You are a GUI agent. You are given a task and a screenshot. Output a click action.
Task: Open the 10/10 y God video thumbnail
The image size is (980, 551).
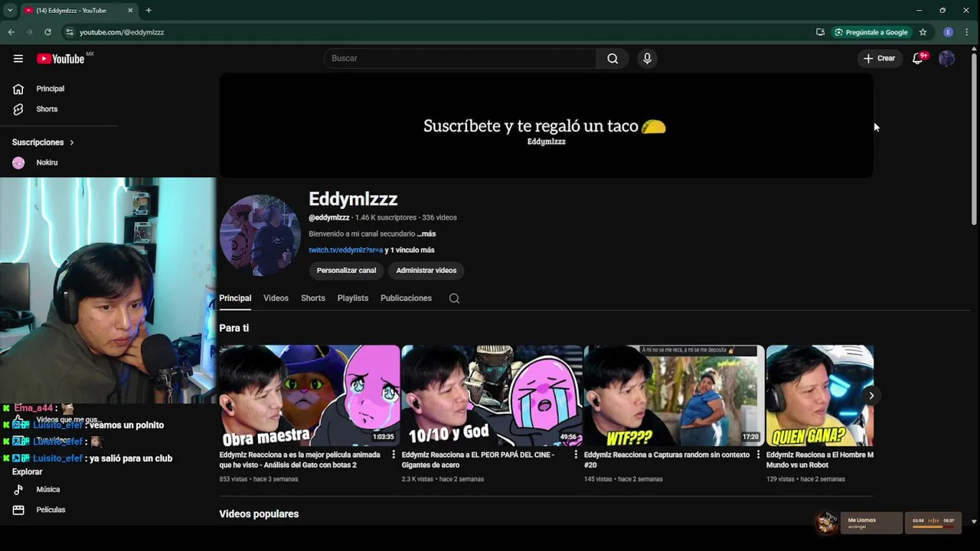492,396
